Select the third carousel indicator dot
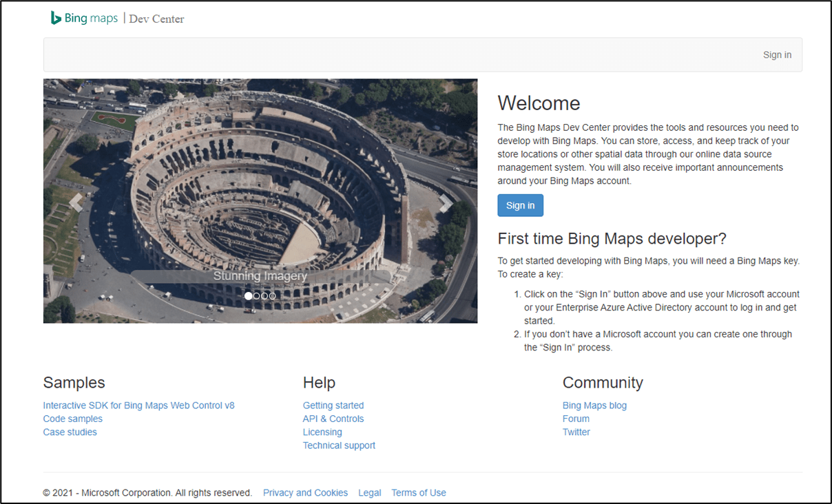Screen dimensions: 832x504 264,295
